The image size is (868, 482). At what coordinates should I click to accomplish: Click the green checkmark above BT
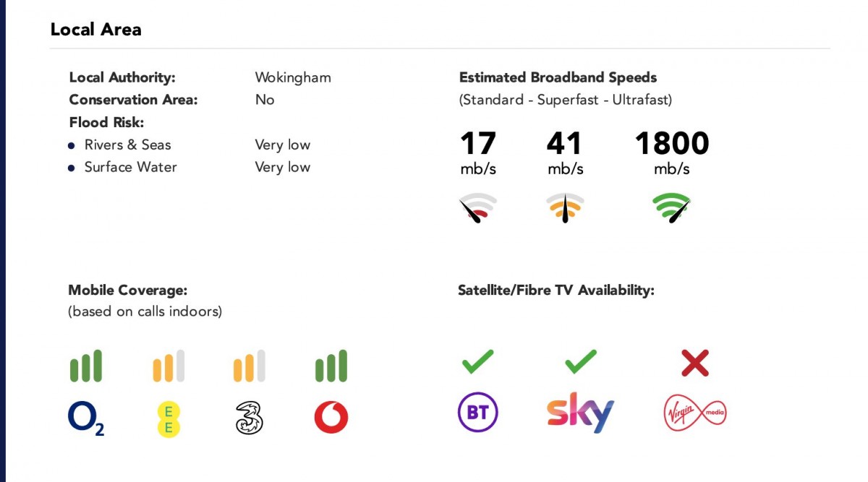pyautogui.click(x=478, y=361)
